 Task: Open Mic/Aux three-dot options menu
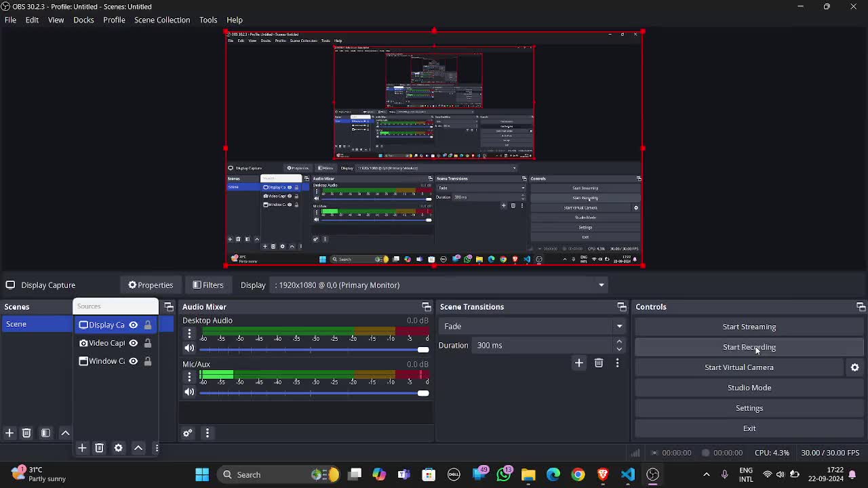pyautogui.click(x=189, y=377)
